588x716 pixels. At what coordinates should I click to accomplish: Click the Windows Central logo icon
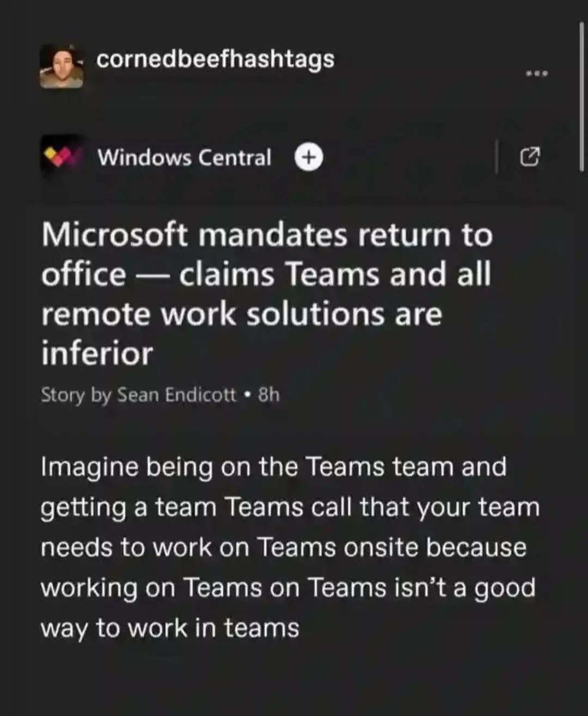click(x=62, y=157)
